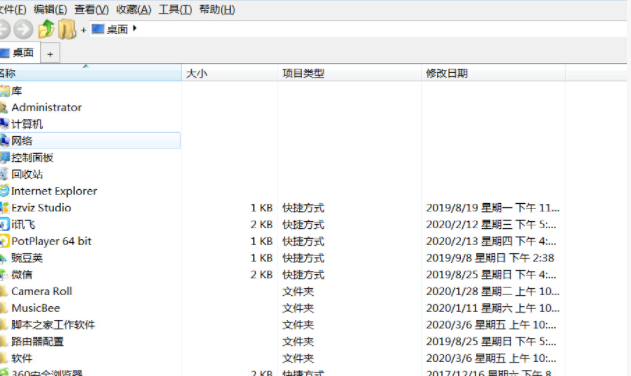631x376 pixels.
Task: Select the 网络 icon
Action: [4, 140]
